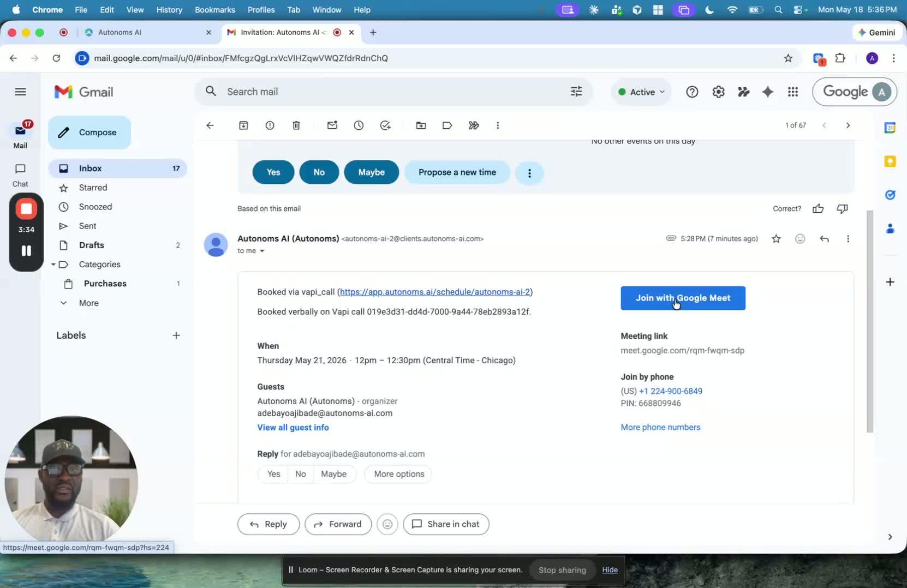Get add-ons with plus icon
Image resolution: width=907 pixels, height=588 pixels.
tap(890, 282)
